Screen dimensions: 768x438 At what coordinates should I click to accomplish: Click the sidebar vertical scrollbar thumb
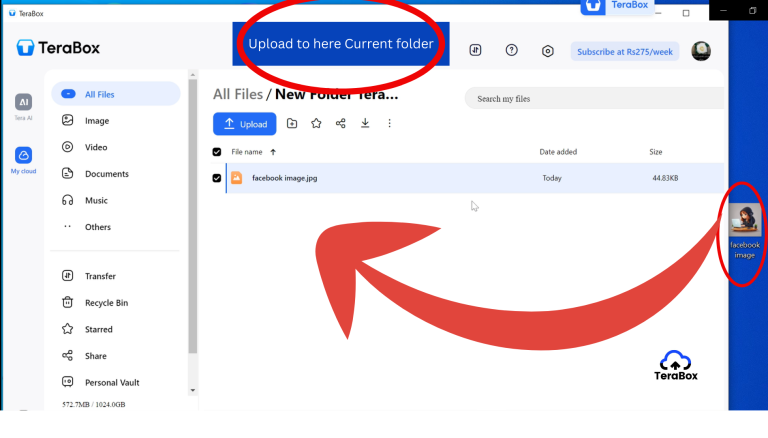(192, 216)
